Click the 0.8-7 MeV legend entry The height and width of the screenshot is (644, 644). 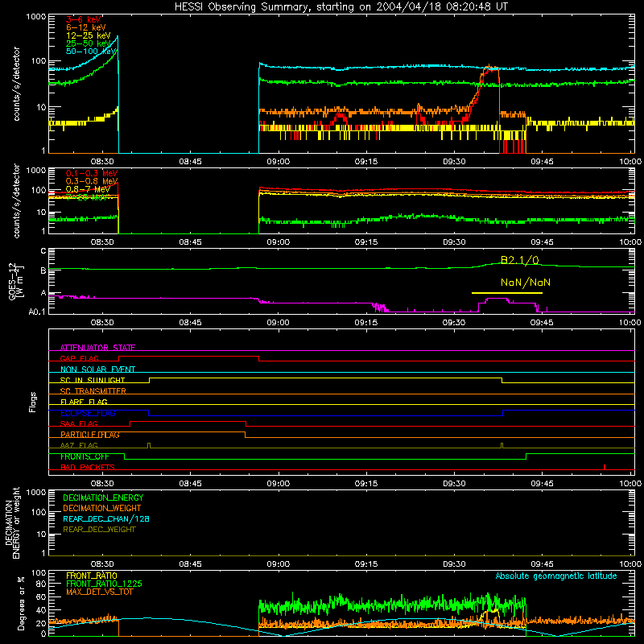click(88, 189)
